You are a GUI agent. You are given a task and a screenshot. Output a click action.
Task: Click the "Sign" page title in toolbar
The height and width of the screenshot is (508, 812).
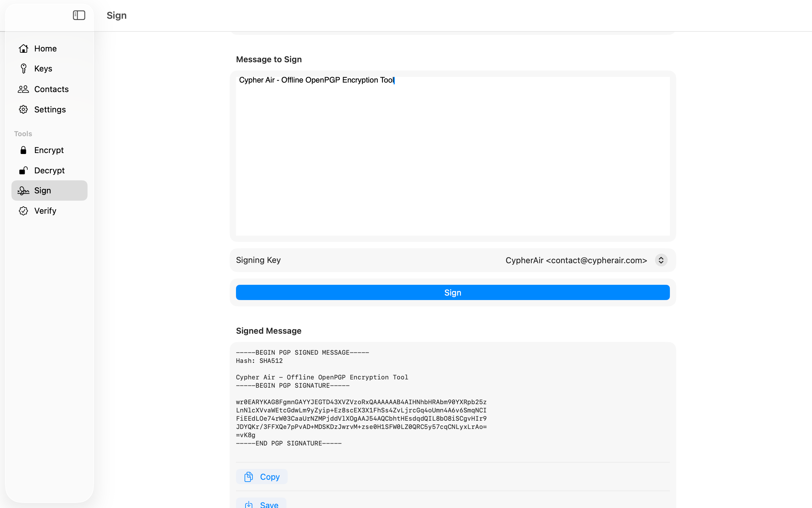pyautogui.click(x=116, y=16)
